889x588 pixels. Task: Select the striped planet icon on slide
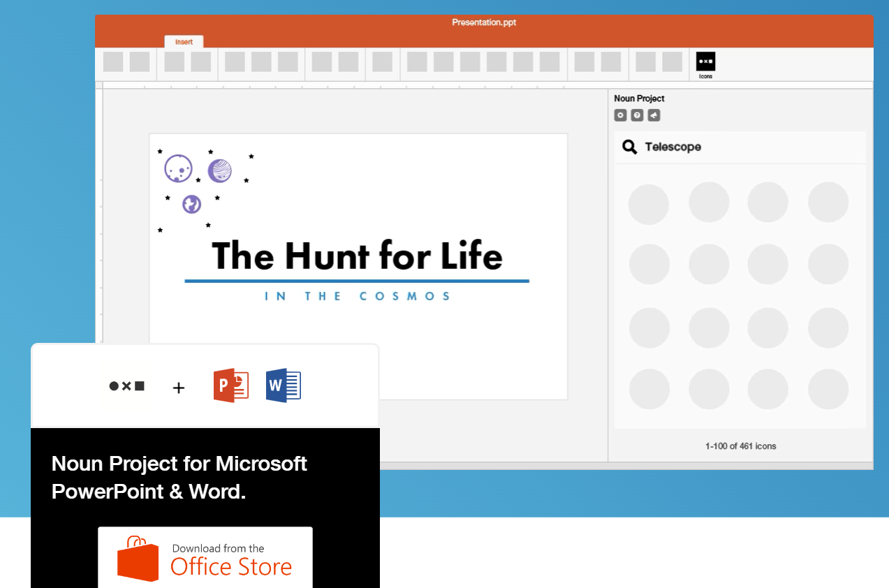pyautogui.click(x=219, y=171)
